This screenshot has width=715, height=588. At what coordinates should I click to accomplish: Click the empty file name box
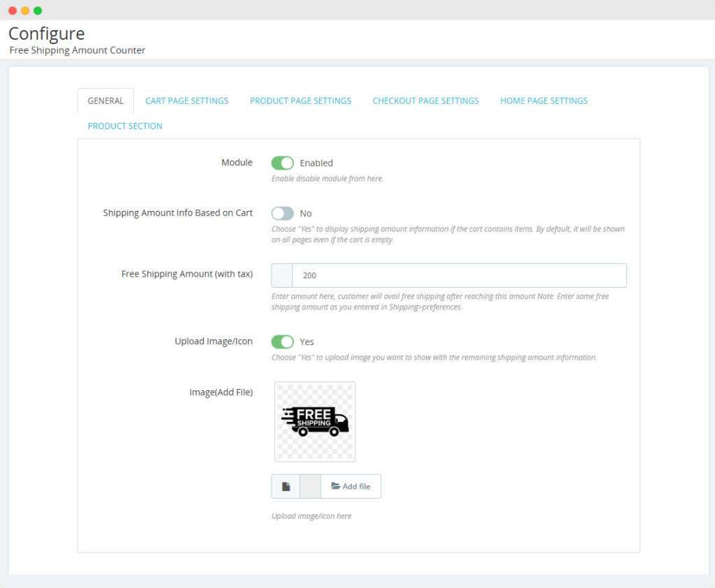point(310,486)
